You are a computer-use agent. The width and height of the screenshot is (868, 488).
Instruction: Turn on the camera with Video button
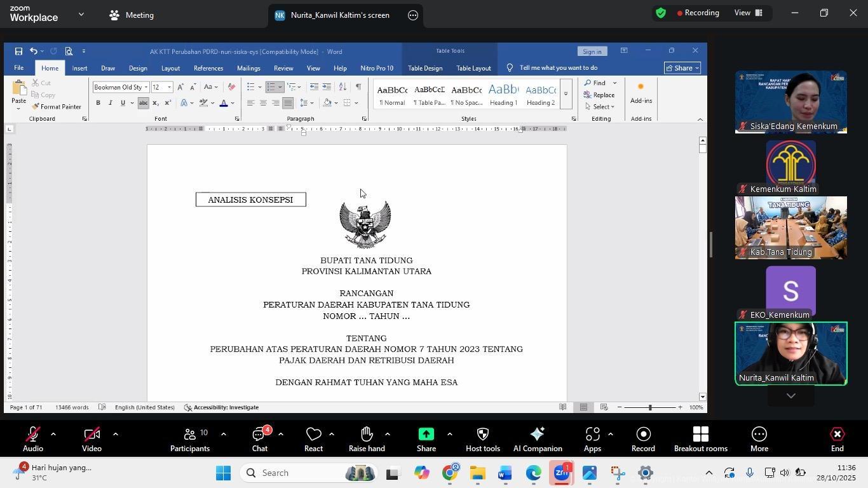(x=92, y=439)
